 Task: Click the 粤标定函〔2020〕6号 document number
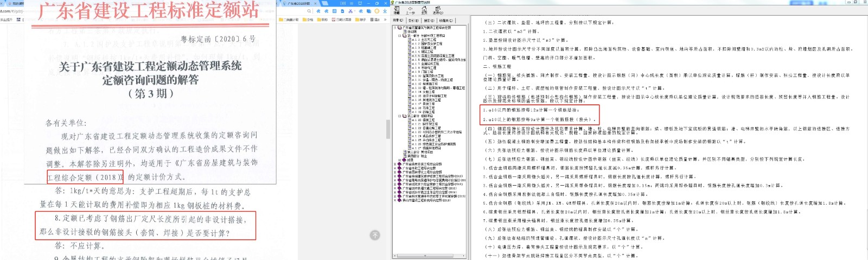pyautogui.click(x=218, y=39)
